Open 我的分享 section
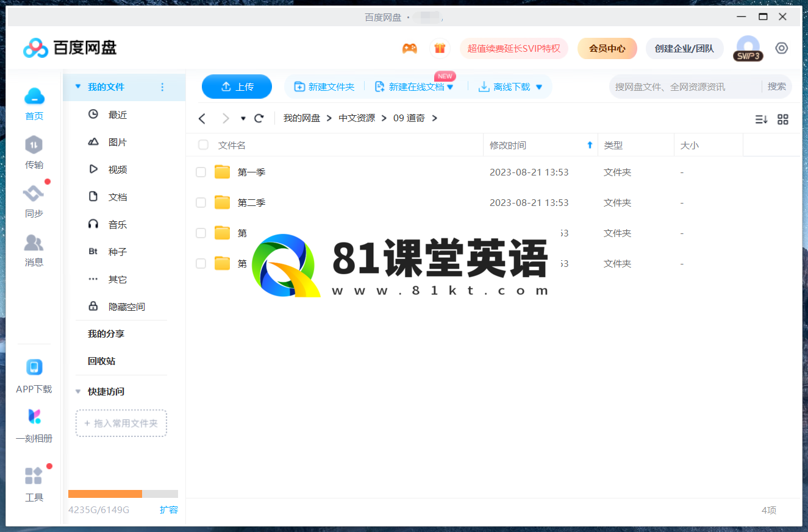 coord(106,334)
